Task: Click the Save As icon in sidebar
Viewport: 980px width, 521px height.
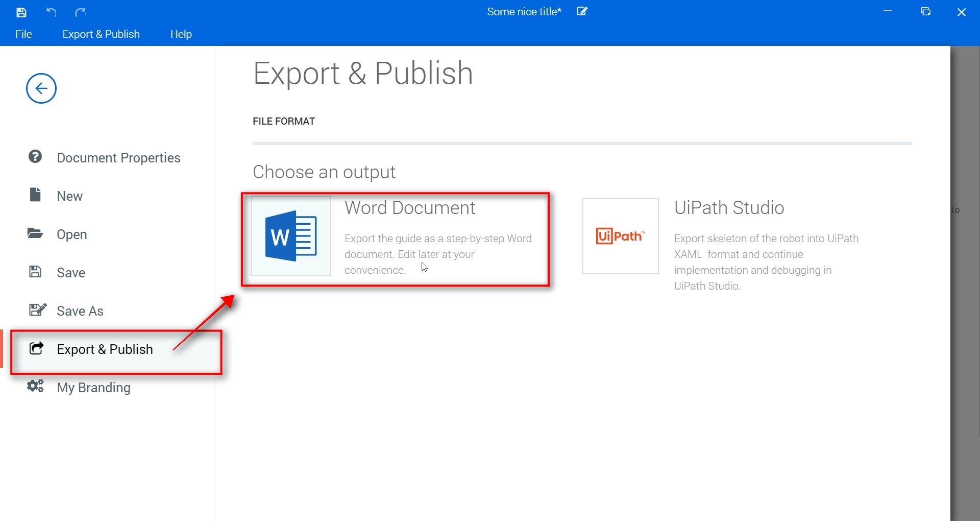Action: pyautogui.click(x=37, y=310)
